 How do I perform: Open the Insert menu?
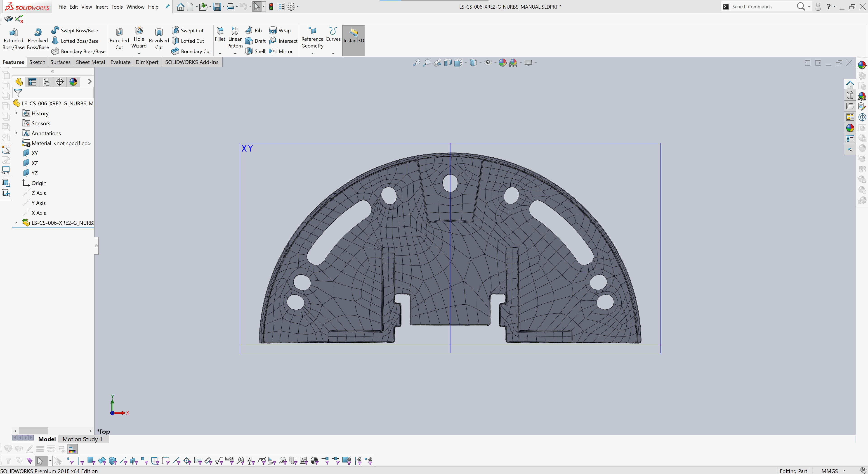[x=101, y=7]
